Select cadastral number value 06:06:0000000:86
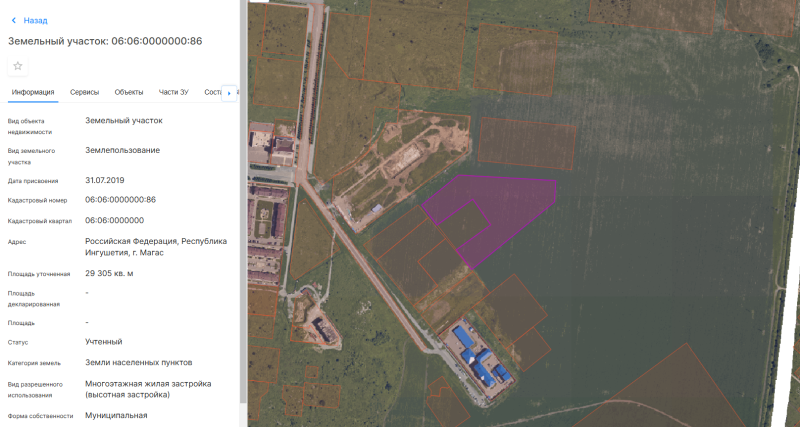Screen dimensions: 800x427 click(120, 199)
